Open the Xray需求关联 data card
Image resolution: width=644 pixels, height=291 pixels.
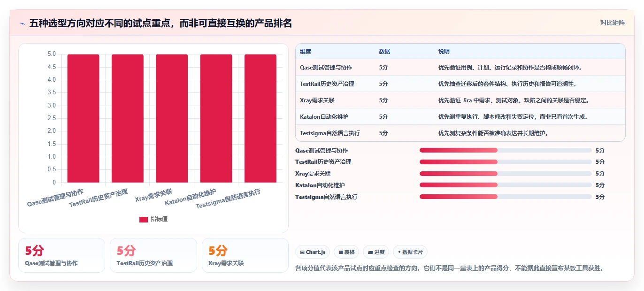click(245, 255)
